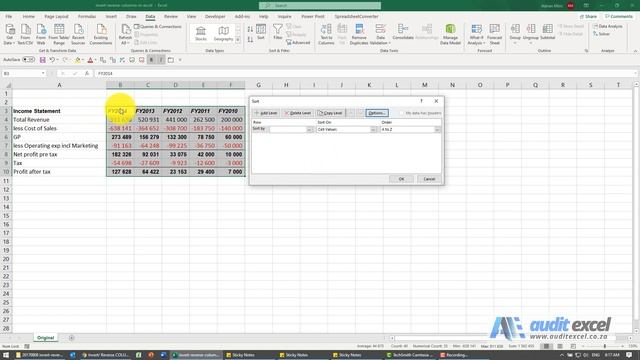Click Sort A to Z icon

[250, 29]
